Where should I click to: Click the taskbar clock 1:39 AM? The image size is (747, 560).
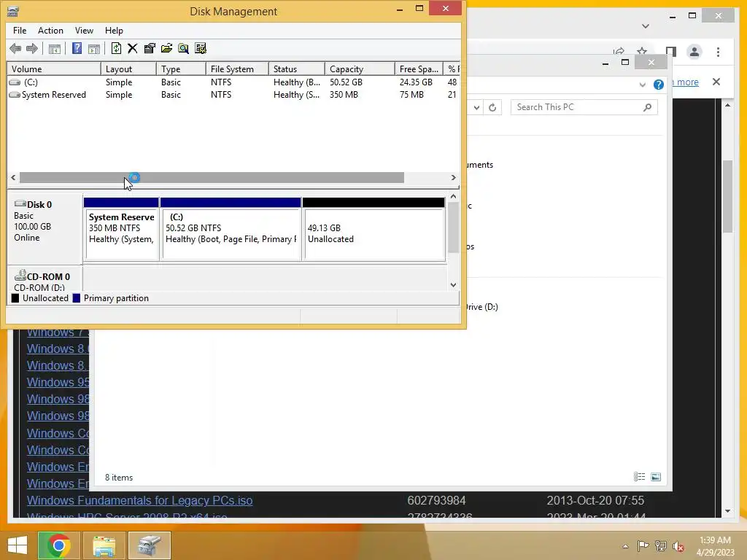click(715, 540)
